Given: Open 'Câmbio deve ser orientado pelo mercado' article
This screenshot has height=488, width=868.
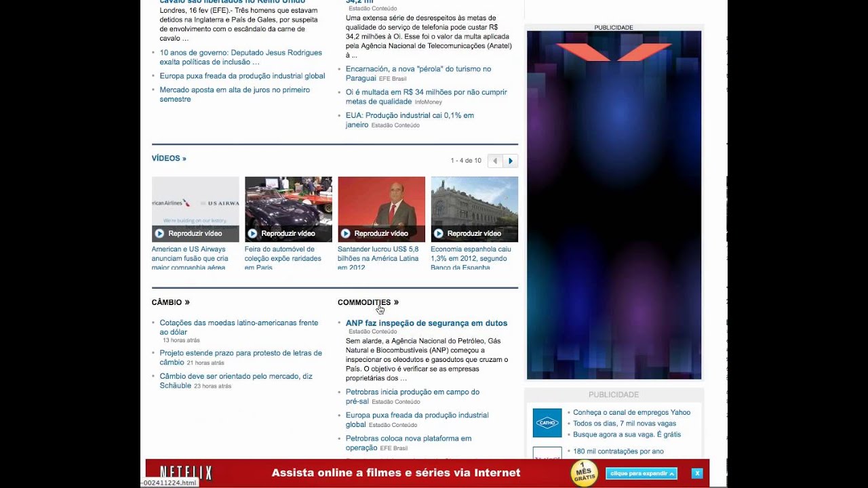Looking at the screenshot, I should 236,381.
